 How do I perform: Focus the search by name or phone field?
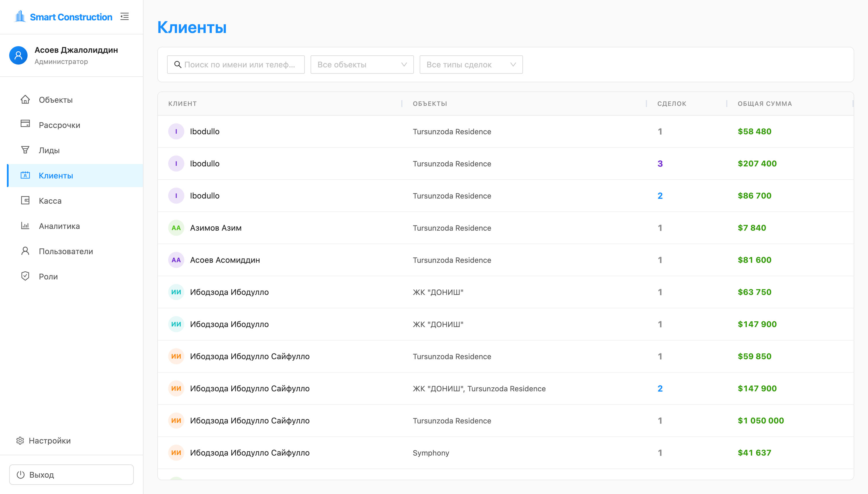click(x=236, y=65)
